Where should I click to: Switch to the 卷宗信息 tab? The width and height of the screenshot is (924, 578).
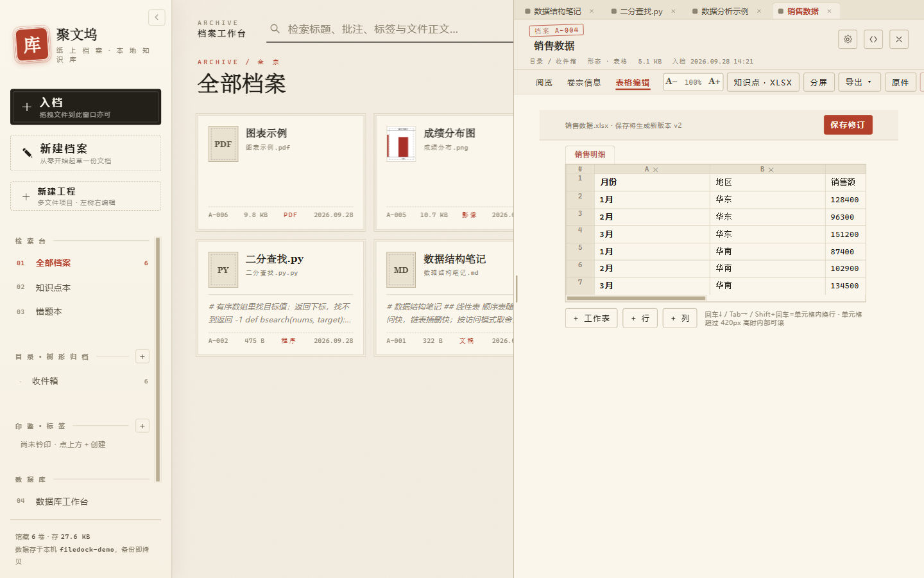coord(584,82)
